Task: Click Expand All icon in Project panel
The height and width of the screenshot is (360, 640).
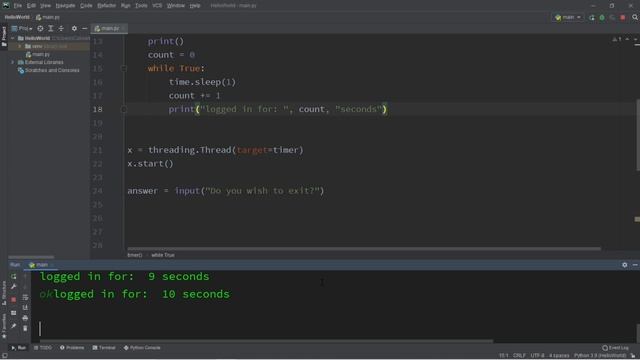Action: click(x=51, y=29)
